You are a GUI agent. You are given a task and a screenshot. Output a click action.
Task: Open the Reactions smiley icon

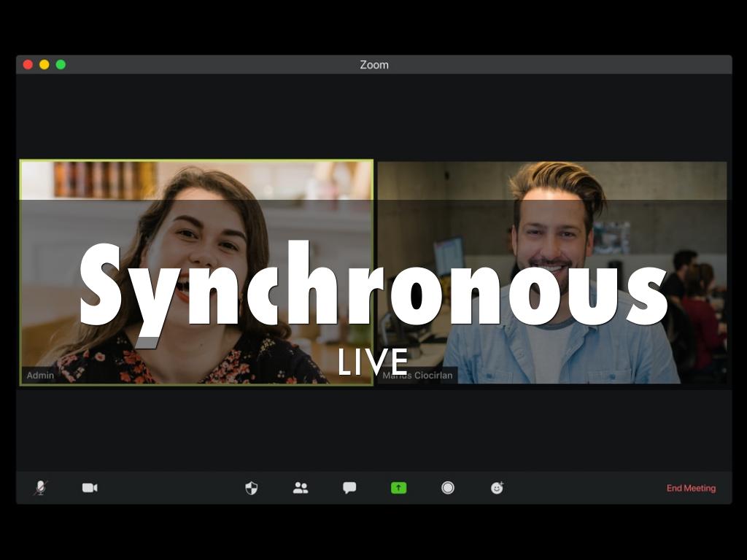497,488
